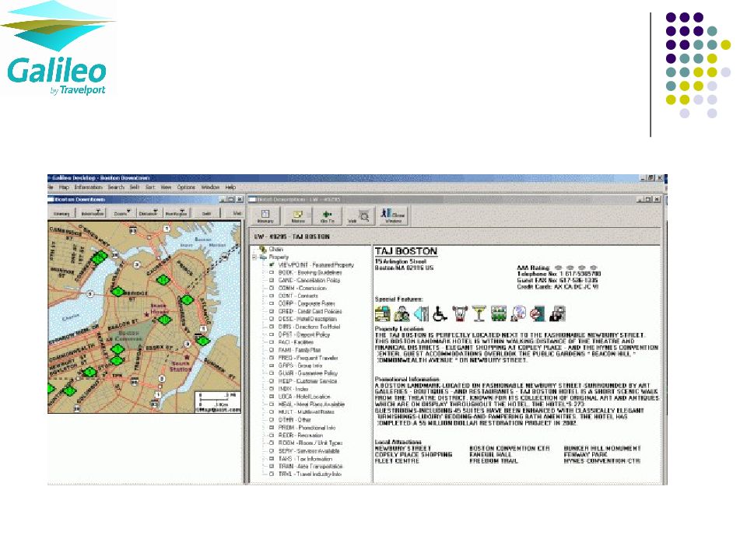Open the Options menu
The width and height of the screenshot is (747, 560).
pyautogui.click(x=186, y=187)
